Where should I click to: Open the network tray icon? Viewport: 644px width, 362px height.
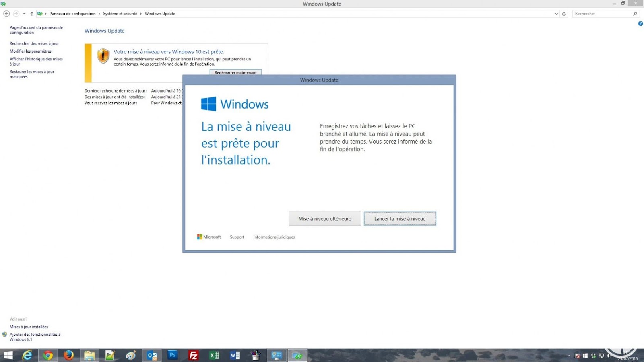[601, 356]
